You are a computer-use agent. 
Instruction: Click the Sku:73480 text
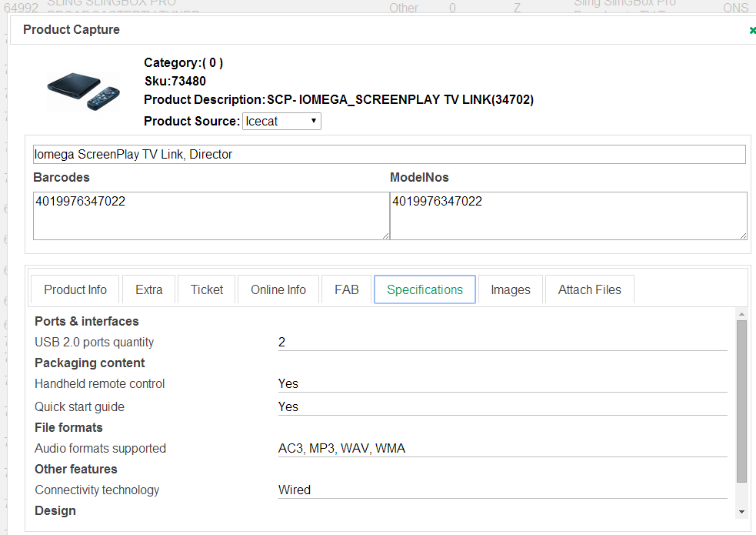[x=175, y=81]
